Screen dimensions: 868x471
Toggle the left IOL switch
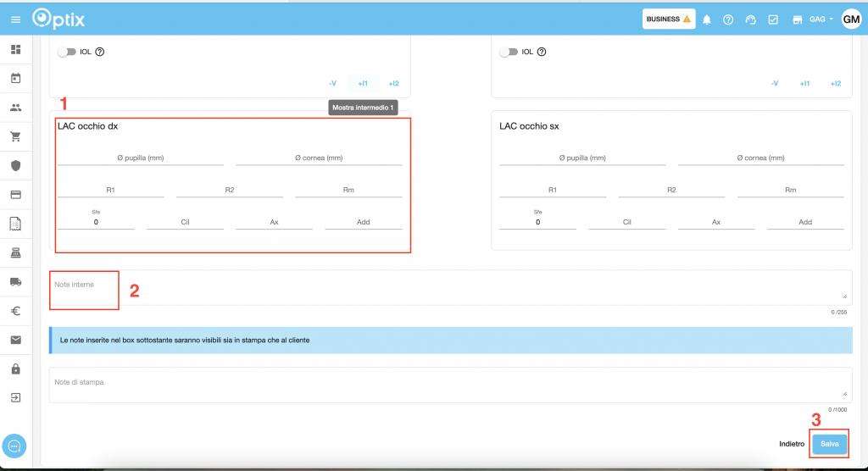(x=66, y=52)
